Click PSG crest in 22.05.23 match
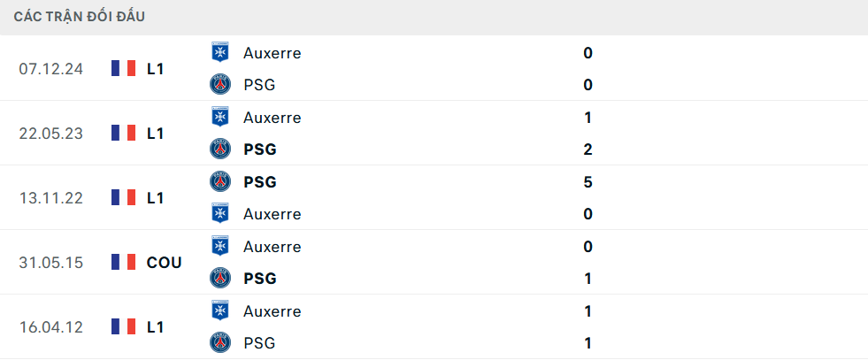The image size is (868, 360). coord(219,149)
